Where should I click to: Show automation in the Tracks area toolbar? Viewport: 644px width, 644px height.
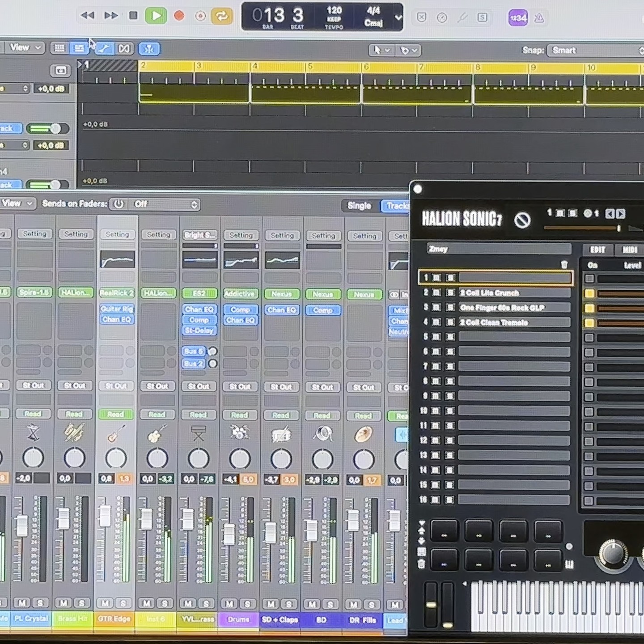[x=103, y=48]
